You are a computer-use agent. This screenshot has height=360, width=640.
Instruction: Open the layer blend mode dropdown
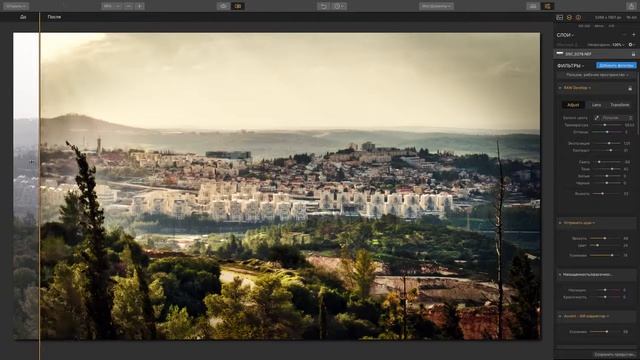tap(567, 44)
